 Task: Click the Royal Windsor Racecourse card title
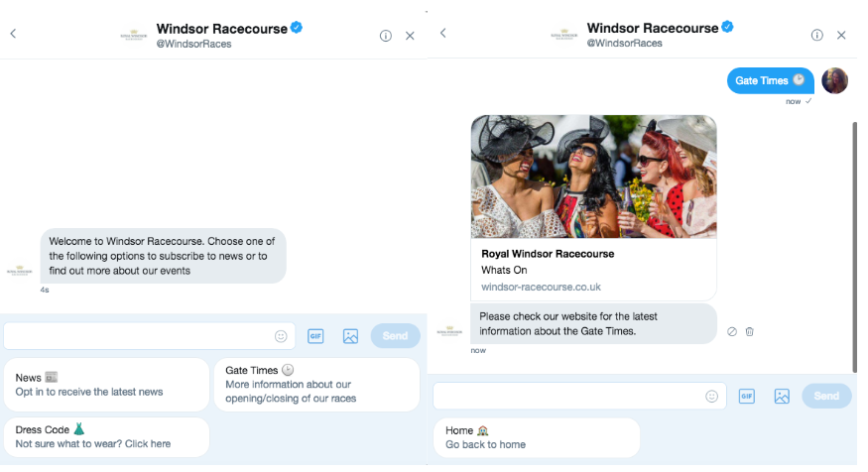pos(548,254)
